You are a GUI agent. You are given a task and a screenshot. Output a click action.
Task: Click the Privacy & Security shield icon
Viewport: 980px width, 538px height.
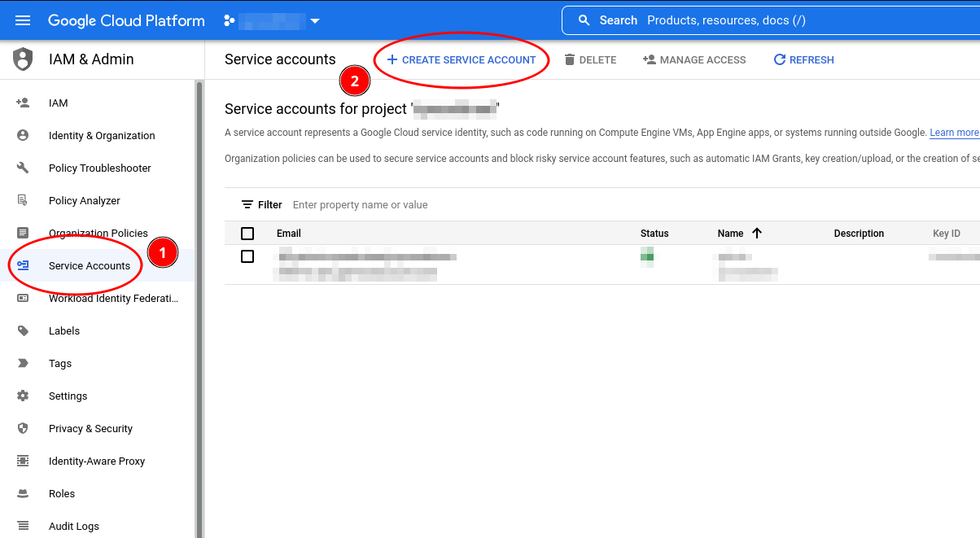pos(23,428)
